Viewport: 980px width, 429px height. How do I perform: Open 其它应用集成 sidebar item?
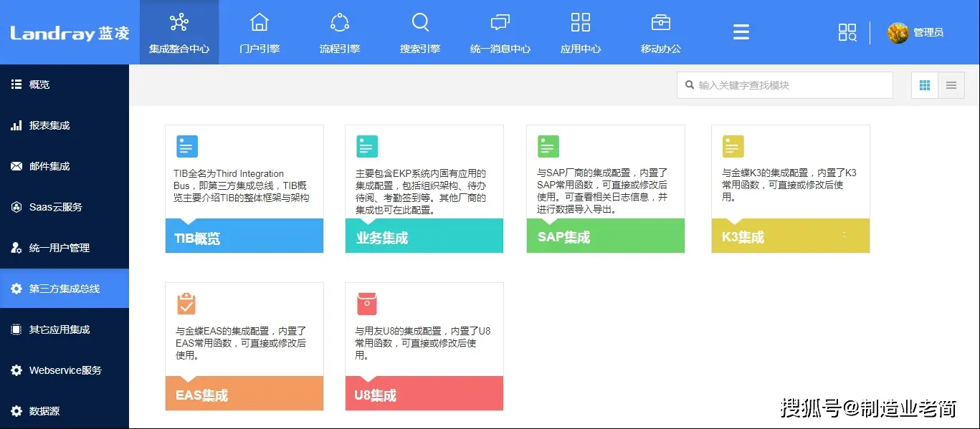tap(65, 329)
